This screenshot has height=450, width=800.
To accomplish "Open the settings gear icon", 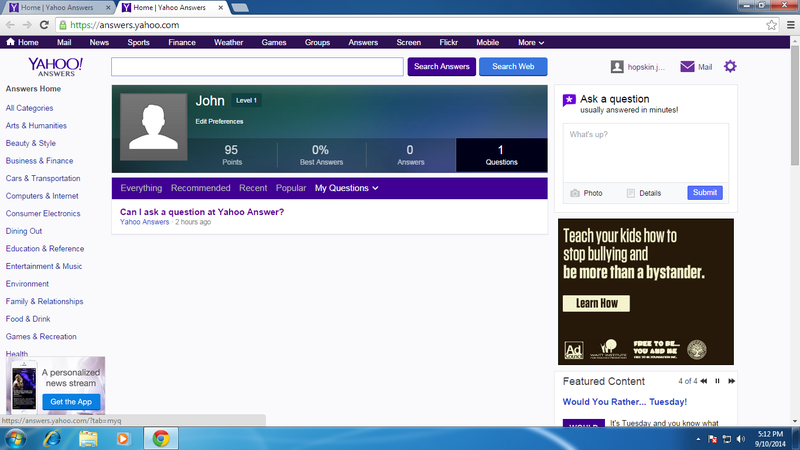I will [x=730, y=66].
